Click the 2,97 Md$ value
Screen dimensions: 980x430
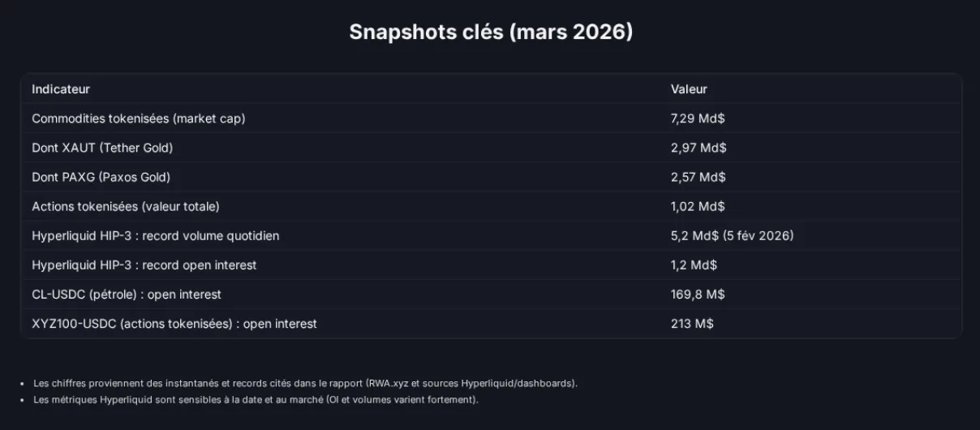(698, 148)
